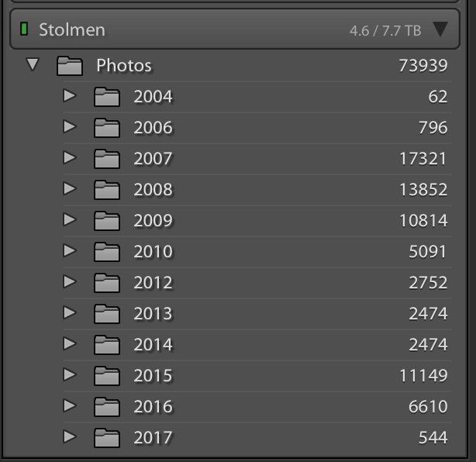476x462 pixels.
Task: Expand the 2010 folder
Action: (x=70, y=250)
